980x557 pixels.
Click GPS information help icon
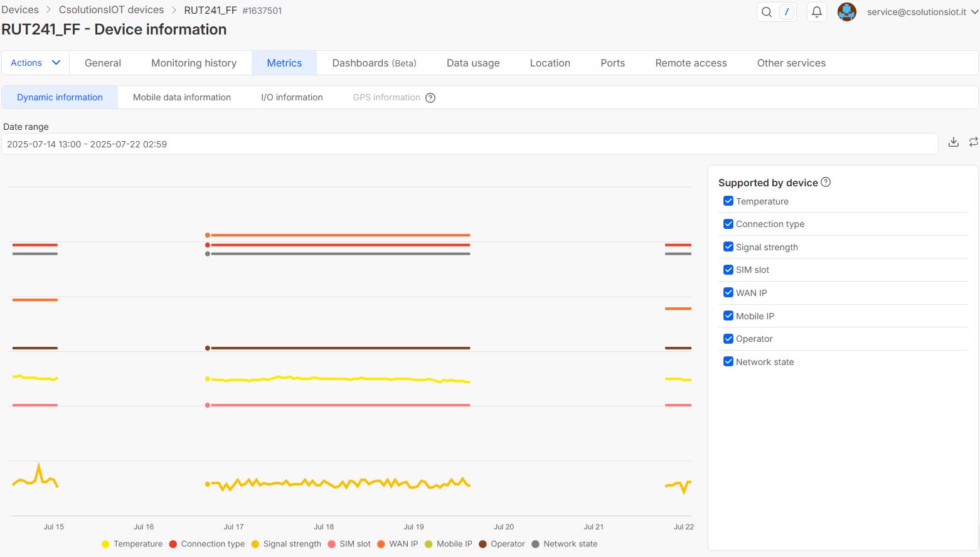(430, 98)
